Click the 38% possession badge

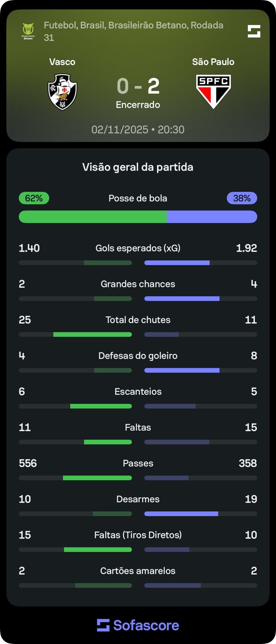[x=242, y=198]
